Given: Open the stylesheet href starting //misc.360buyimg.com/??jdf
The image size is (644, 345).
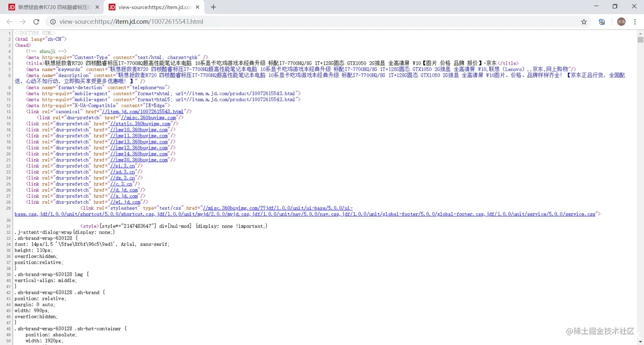Looking at the screenshot, I should (305, 211).
